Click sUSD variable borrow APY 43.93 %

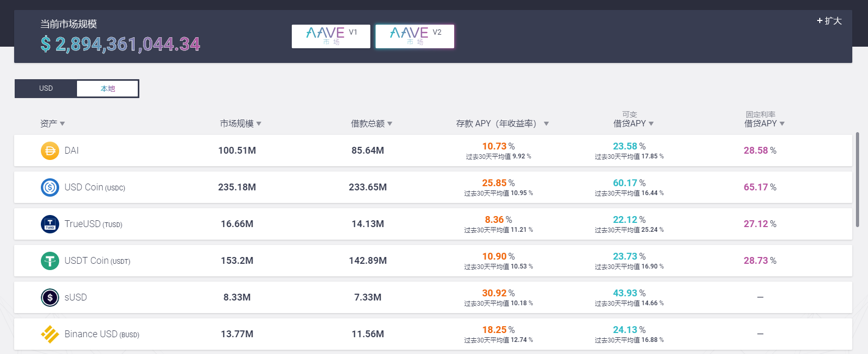coord(629,293)
